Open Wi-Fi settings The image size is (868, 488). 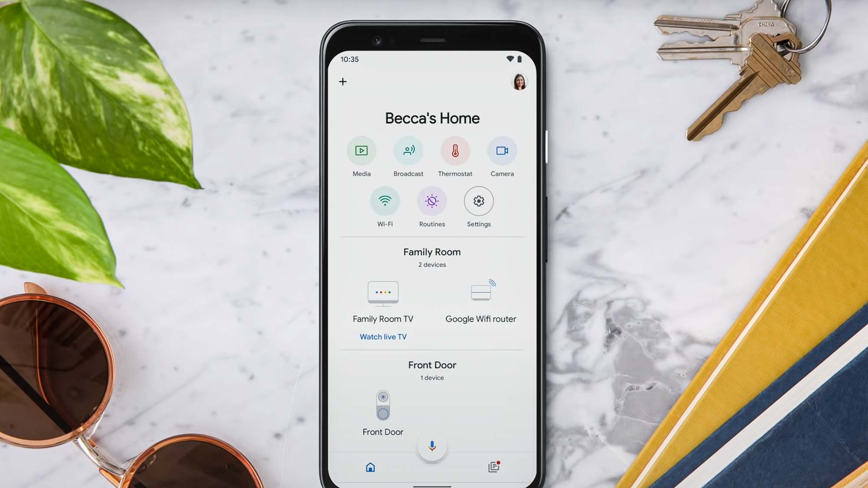coord(385,201)
